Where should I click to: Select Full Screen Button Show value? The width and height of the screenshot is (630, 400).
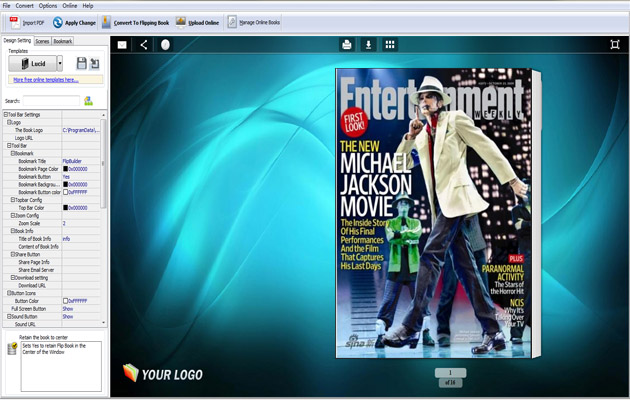click(68, 309)
